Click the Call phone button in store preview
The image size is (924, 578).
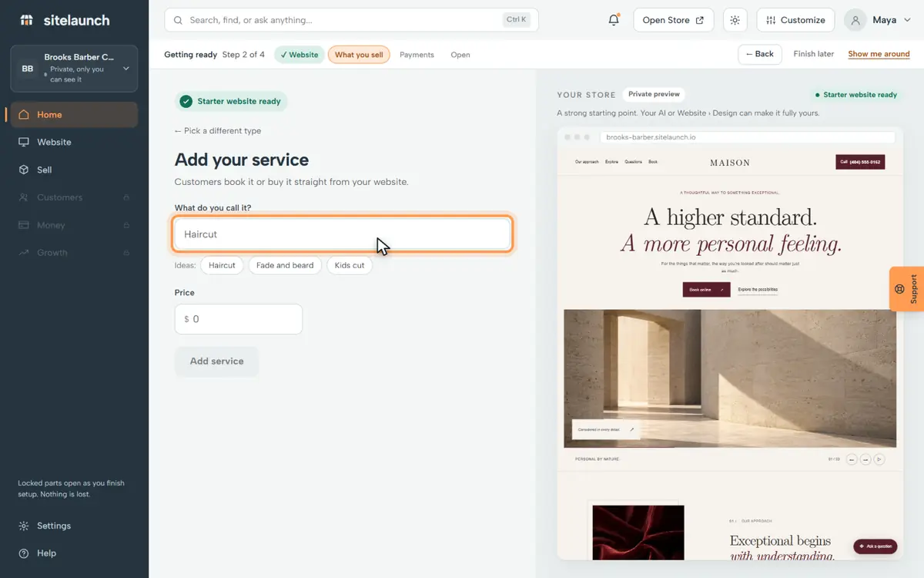pyautogui.click(x=860, y=162)
